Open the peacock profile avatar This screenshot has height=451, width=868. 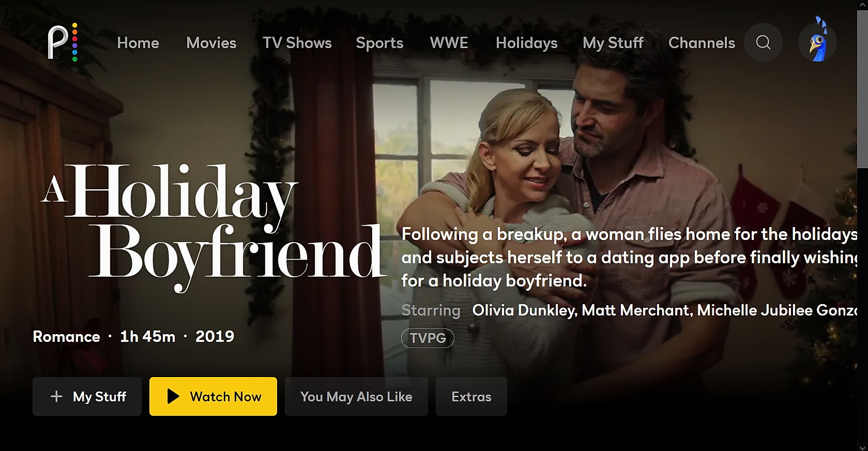tap(817, 42)
